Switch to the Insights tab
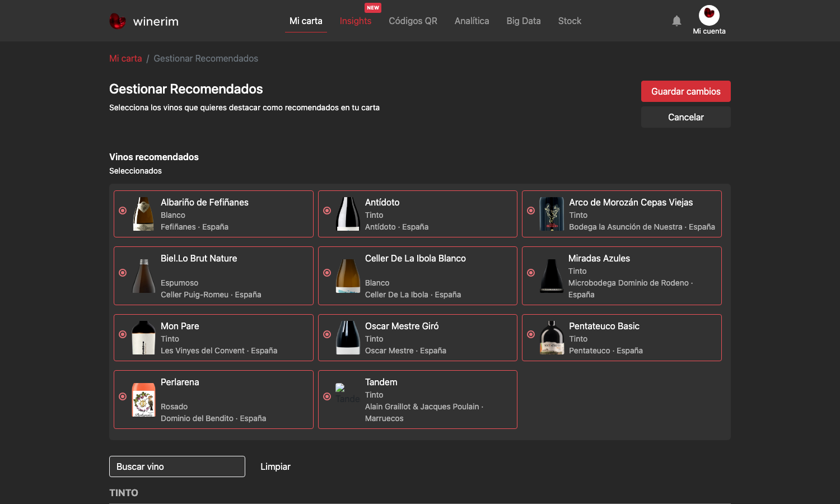The image size is (840, 504). coord(356,21)
